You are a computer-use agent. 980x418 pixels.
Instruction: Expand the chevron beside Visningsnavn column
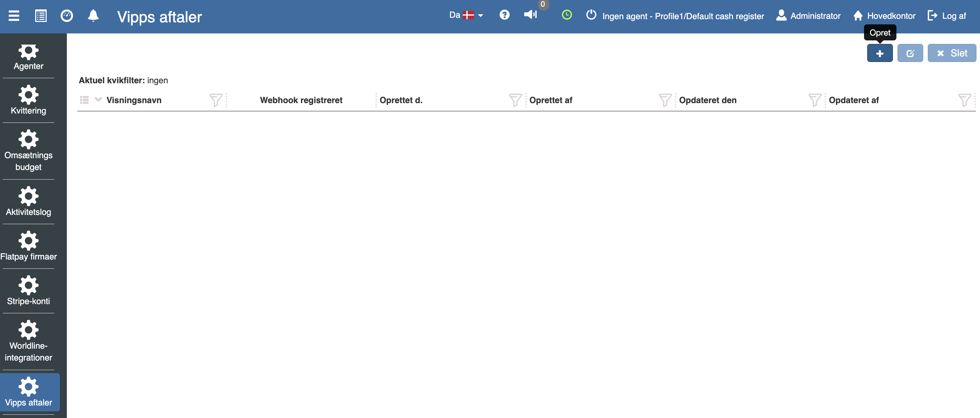click(x=98, y=100)
